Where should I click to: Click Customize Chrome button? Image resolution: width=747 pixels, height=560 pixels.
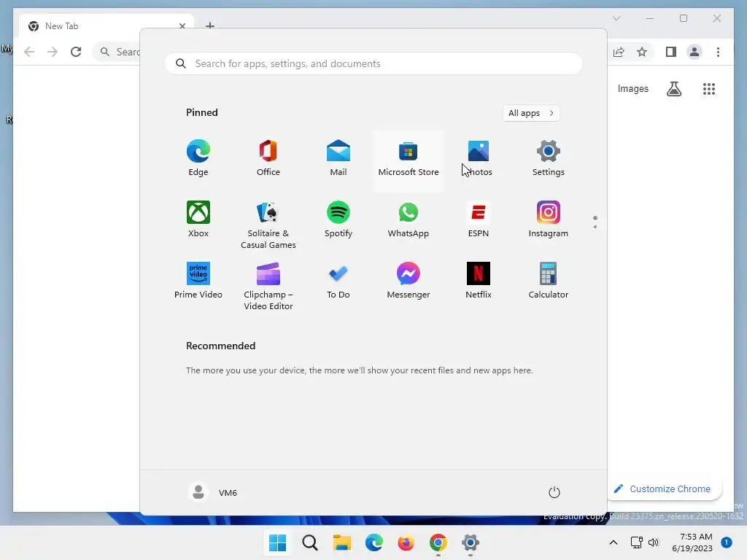[663, 489]
